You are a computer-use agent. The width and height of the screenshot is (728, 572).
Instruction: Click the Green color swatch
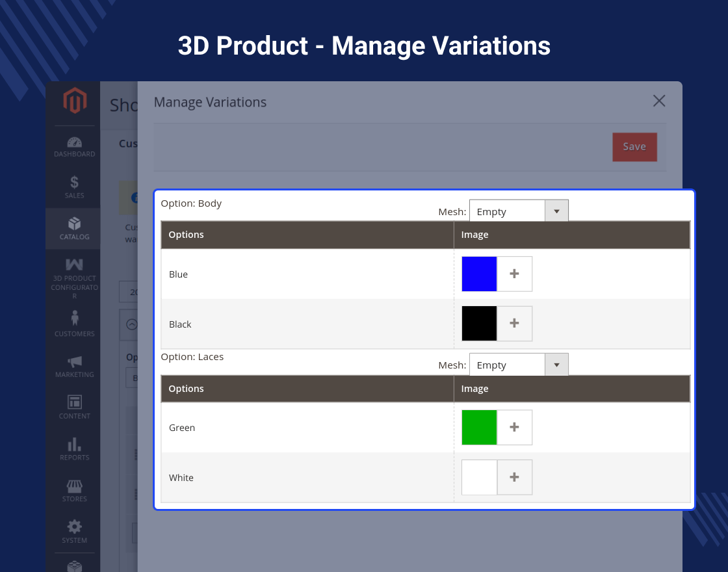click(x=479, y=427)
